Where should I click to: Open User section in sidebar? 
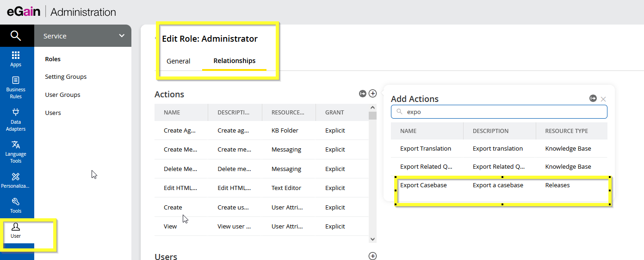click(x=16, y=230)
